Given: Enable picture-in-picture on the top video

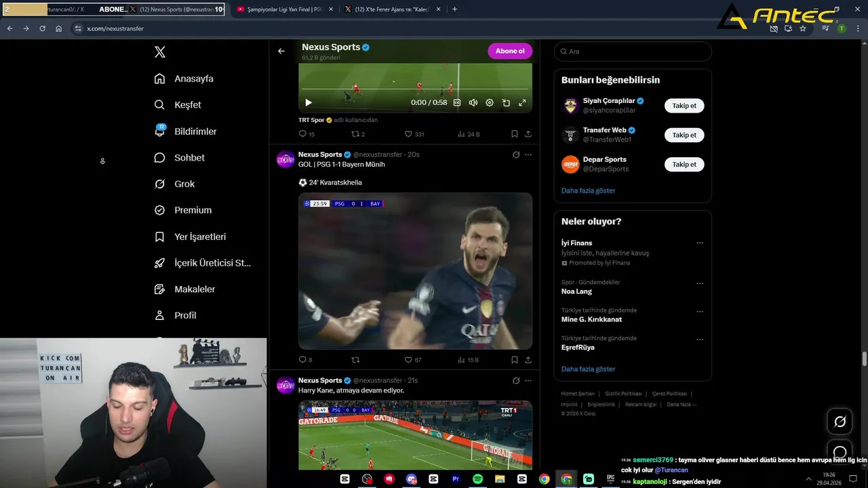Looking at the screenshot, I should point(506,102).
